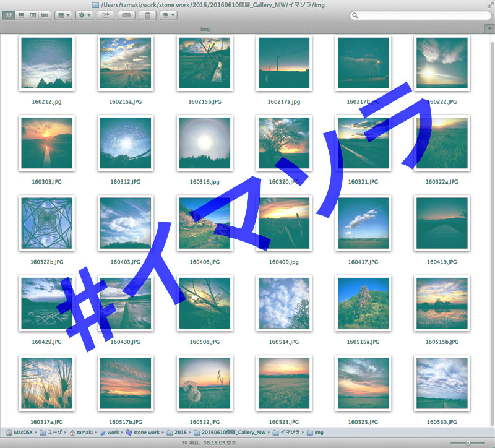Open the item arrangement dropdown
This screenshot has width=495, height=448.
coord(63,15)
